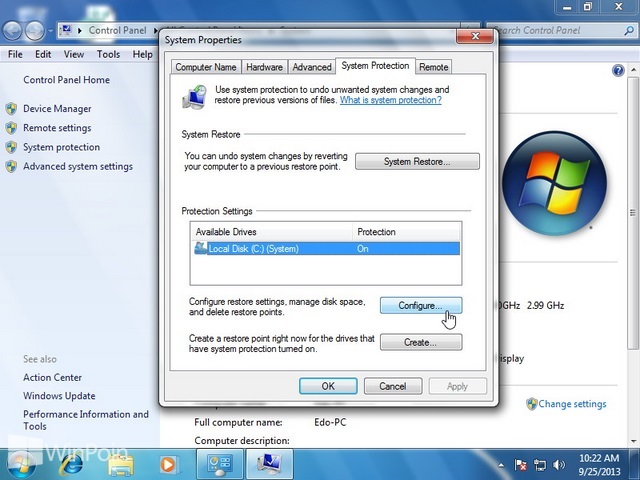Click the Control Panel taskbar button
The width and height of the screenshot is (640, 480).
pos(220,464)
